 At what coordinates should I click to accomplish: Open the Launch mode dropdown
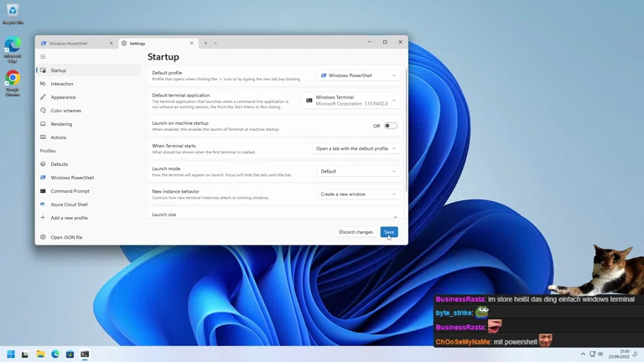pyautogui.click(x=358, y=171)
